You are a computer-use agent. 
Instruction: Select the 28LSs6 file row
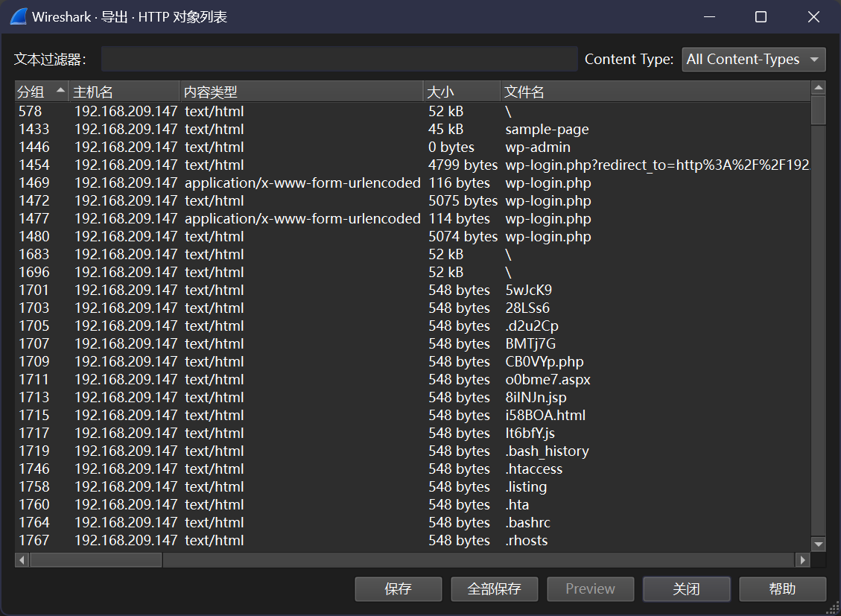(413, 308)
